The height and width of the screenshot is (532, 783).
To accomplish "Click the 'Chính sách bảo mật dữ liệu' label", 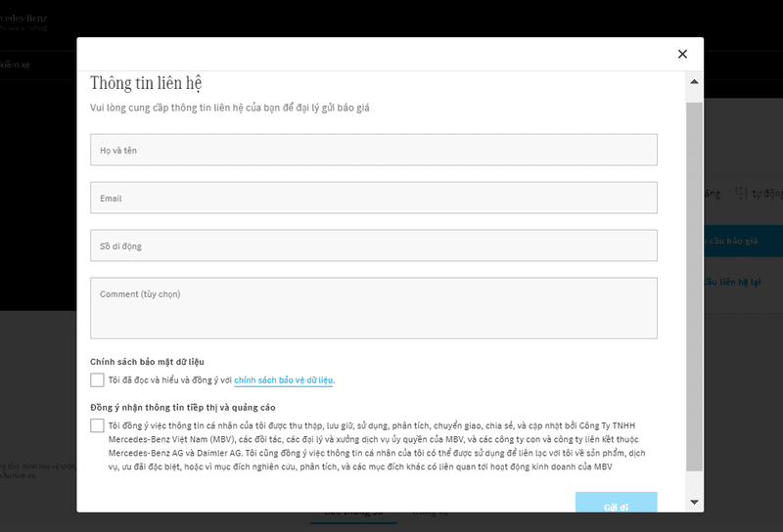I will pyautogui.click(x=147, y=362).
